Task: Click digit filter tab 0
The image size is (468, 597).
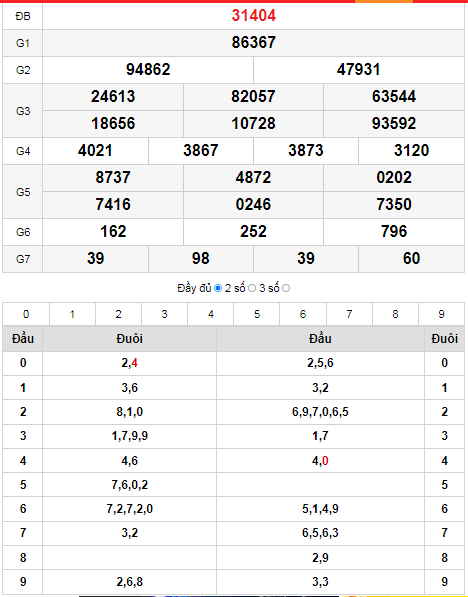Action: point(26,314)
